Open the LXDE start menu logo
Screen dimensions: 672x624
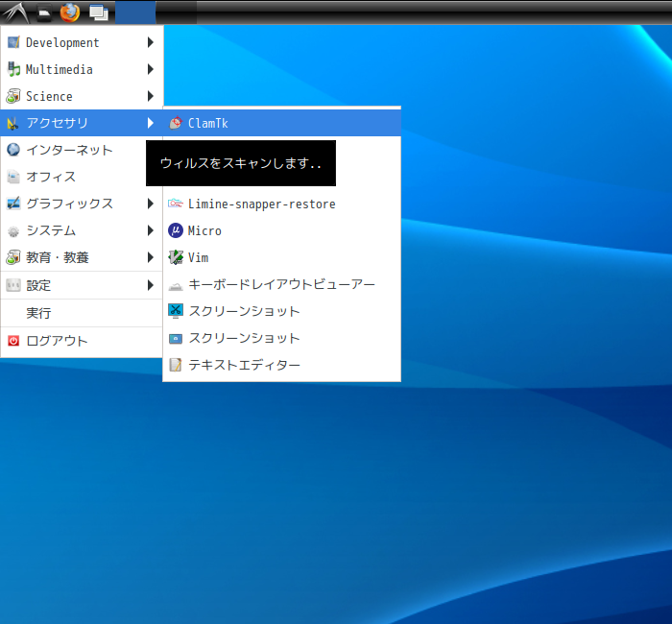[16, 12]
